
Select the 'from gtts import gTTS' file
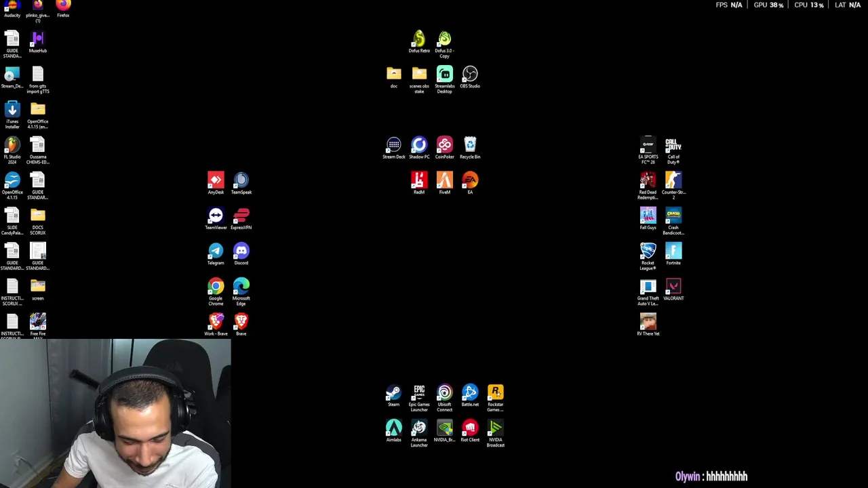38,80
